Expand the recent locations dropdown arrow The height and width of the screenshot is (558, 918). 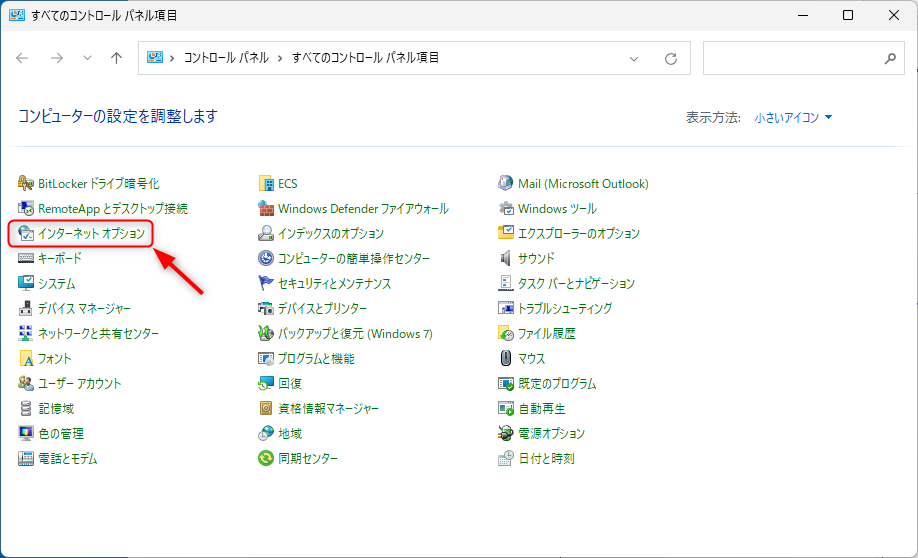point(88,58)
